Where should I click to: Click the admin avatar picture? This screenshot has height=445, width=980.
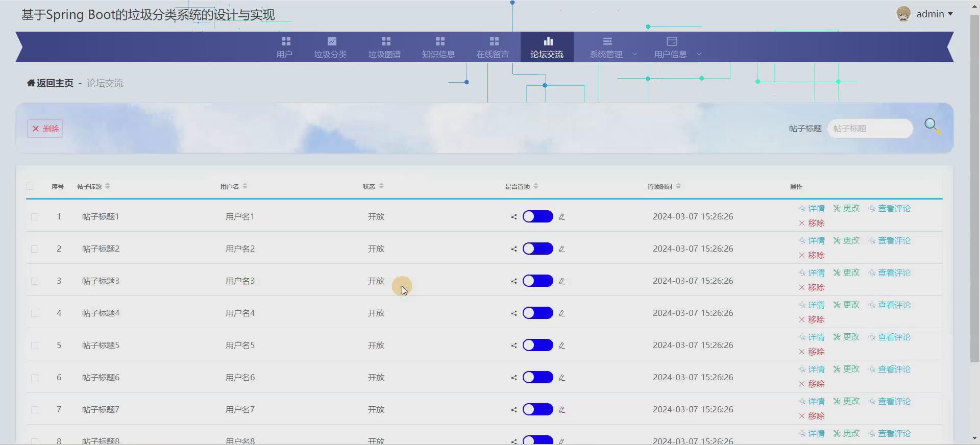[903, 14]
